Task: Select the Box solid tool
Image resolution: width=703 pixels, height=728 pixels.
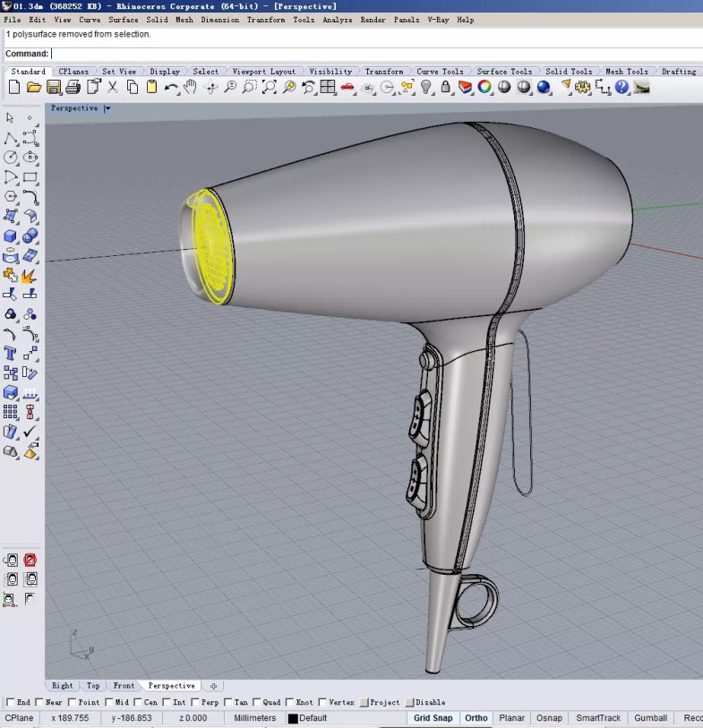Action: pyautogui.click(x=11, y=236)
